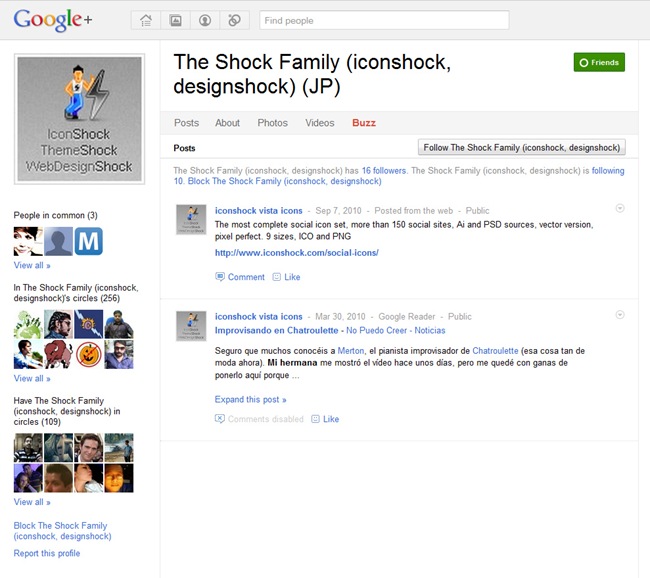
Task: Expand this post link
Action: click(x=251, y=399)
